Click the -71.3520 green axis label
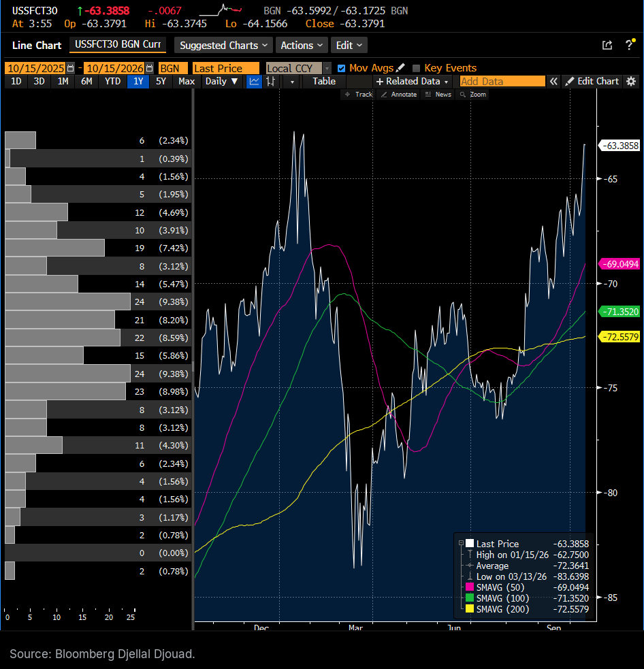Viewport: 644px width, 669px height. tap(620, 312)
